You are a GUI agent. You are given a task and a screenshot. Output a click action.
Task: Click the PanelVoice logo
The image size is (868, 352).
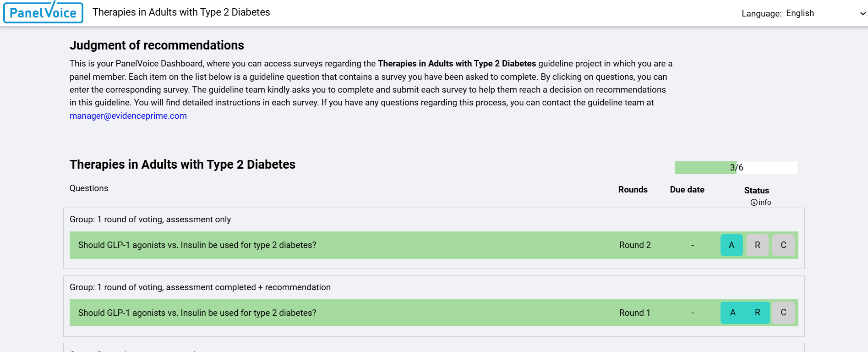[x=43, y=12]
